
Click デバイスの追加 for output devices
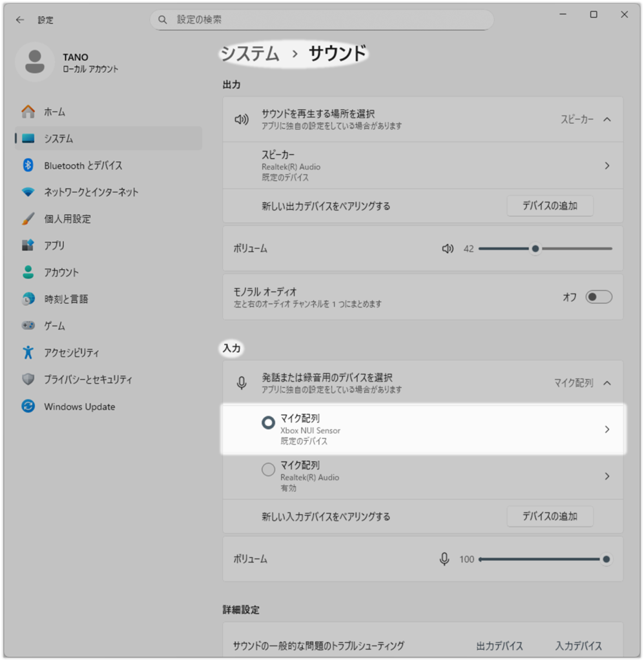pyautogui.click(x=550, y=206)
